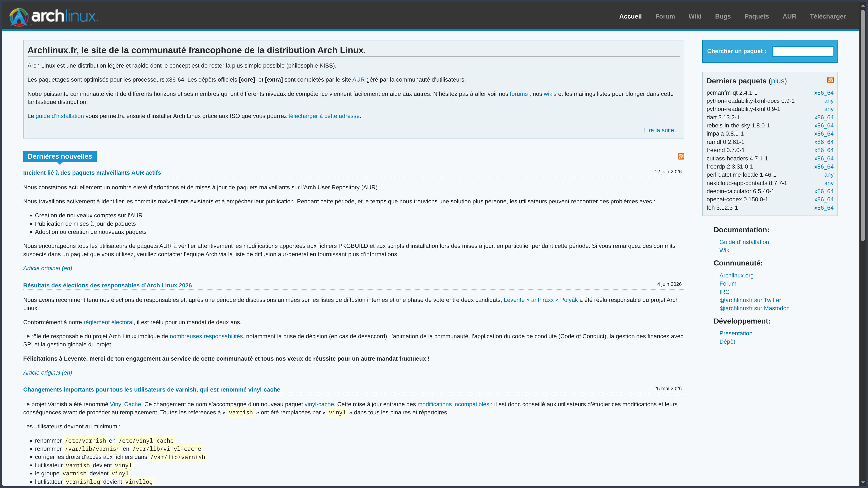
Task: Open Article original (en) under AUR incident
Action: point(47,268)
